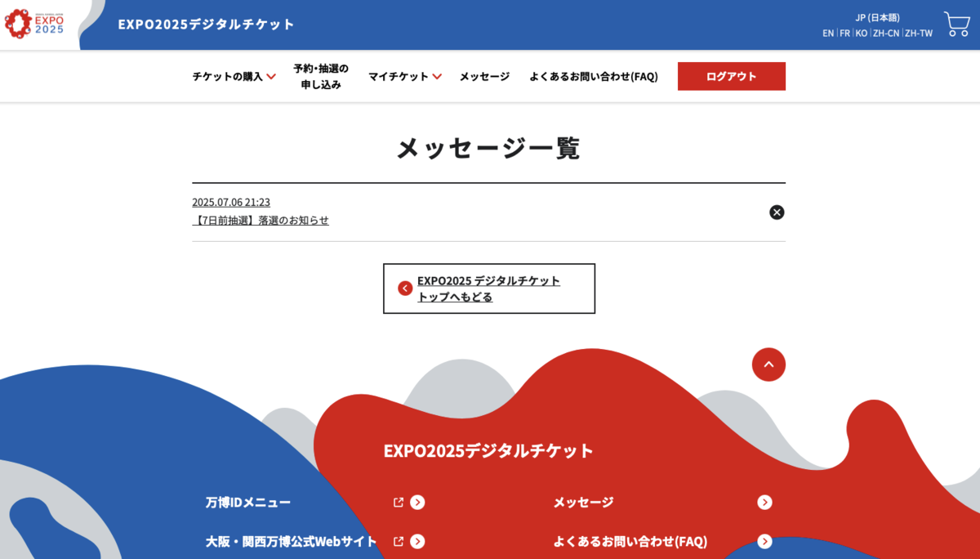This screenshot has width=980, height=559.
Task: Click arrow icon beside footer メッセージ
Action: tap(764, 503)
